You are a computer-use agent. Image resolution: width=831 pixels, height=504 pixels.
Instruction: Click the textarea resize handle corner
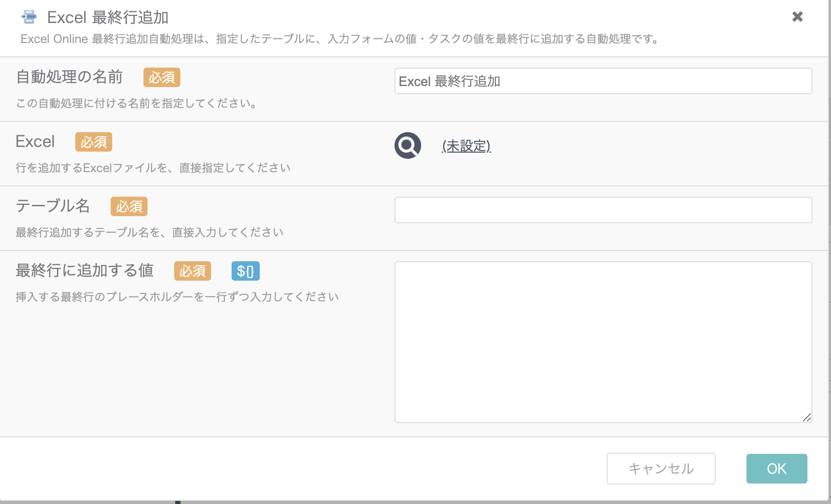coord(807,417)
